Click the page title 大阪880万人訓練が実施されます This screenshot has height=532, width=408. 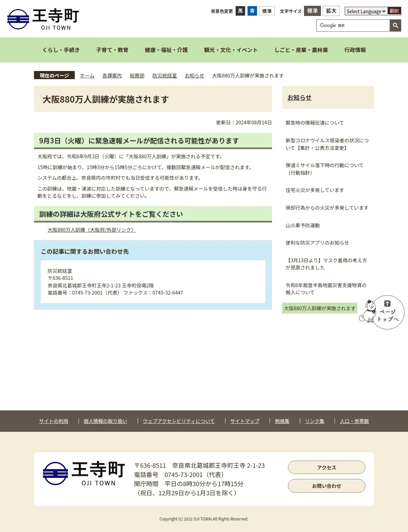point(106,99)
